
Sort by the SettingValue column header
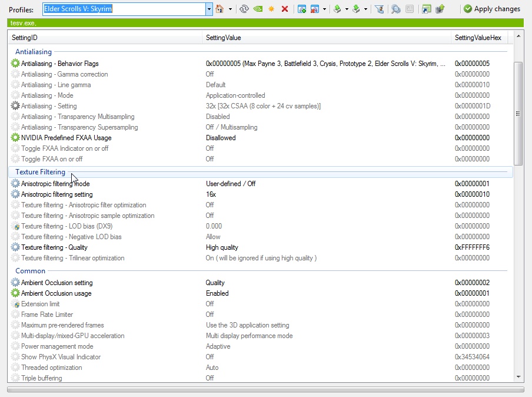(327, 37)
